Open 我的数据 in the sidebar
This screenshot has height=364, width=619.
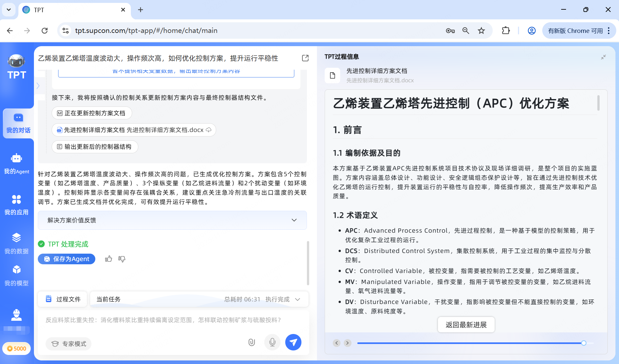[16, 243]
